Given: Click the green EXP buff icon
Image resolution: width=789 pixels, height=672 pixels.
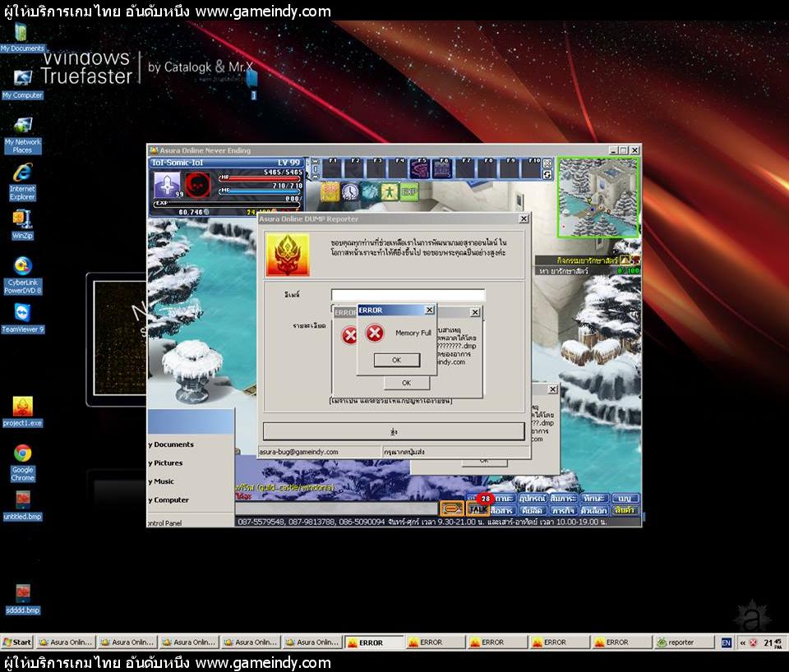Looking at the screenshot, I should (x=409, y=191).
